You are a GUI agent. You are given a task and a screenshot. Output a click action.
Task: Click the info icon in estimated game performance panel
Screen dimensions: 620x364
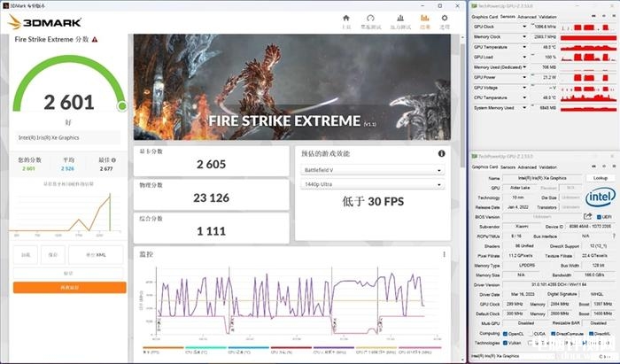441,153
